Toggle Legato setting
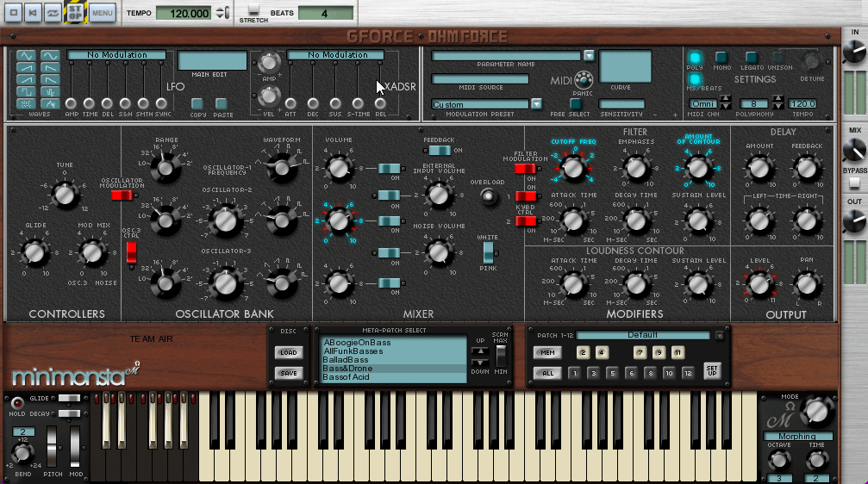Screen dimensions: 868x484 [751, 58]
